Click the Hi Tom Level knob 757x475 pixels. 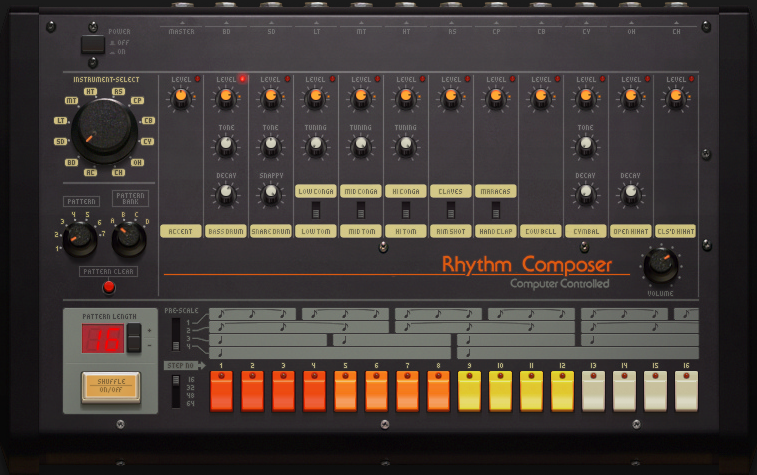pos(406,98)
